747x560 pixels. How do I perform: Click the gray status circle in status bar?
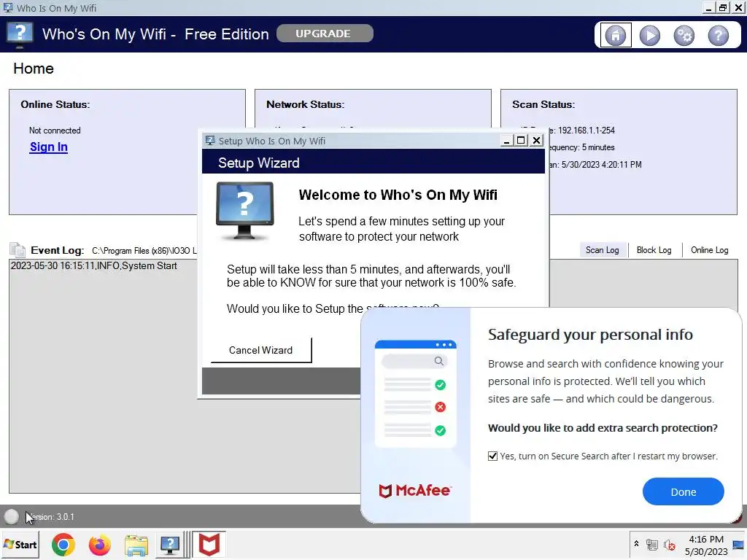(12, 517)
